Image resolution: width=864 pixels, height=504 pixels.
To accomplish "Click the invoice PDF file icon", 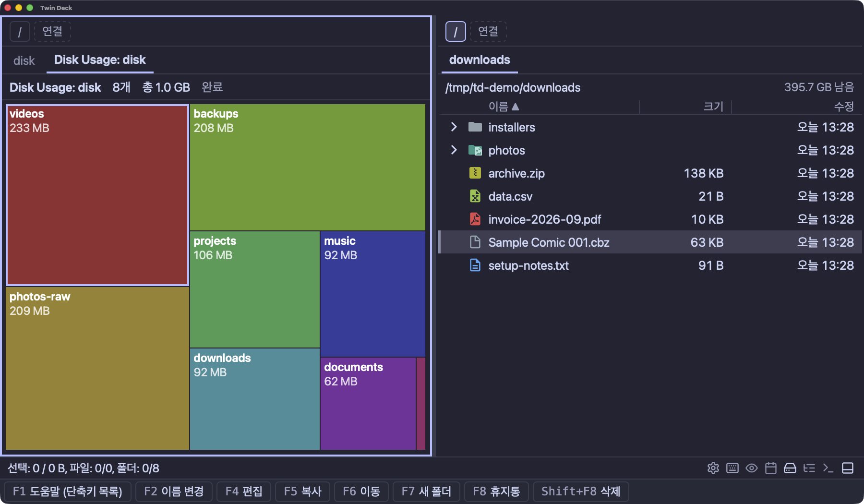I will coord(475,219).
